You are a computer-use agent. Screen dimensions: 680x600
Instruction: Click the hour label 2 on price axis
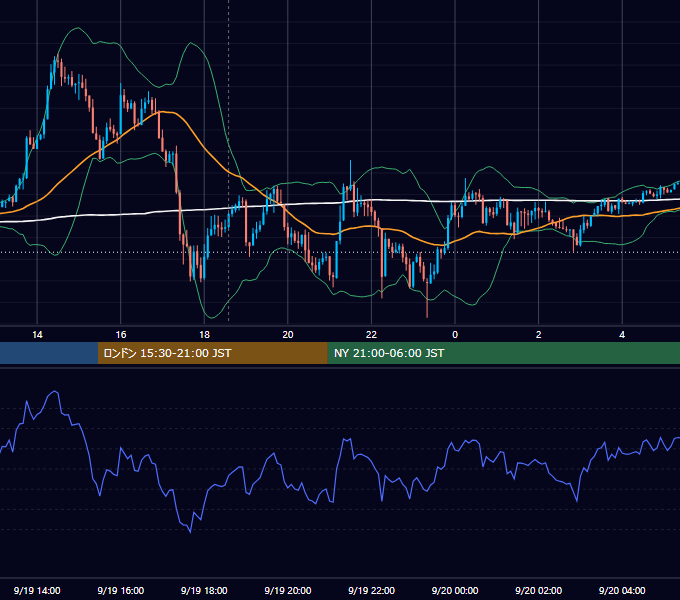539,335
